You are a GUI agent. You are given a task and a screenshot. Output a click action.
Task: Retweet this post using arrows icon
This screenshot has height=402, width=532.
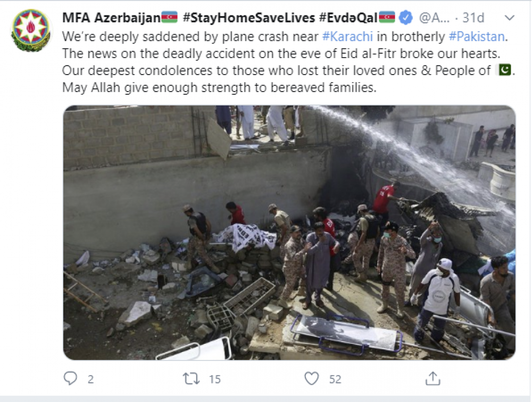[x=192, y=379]
